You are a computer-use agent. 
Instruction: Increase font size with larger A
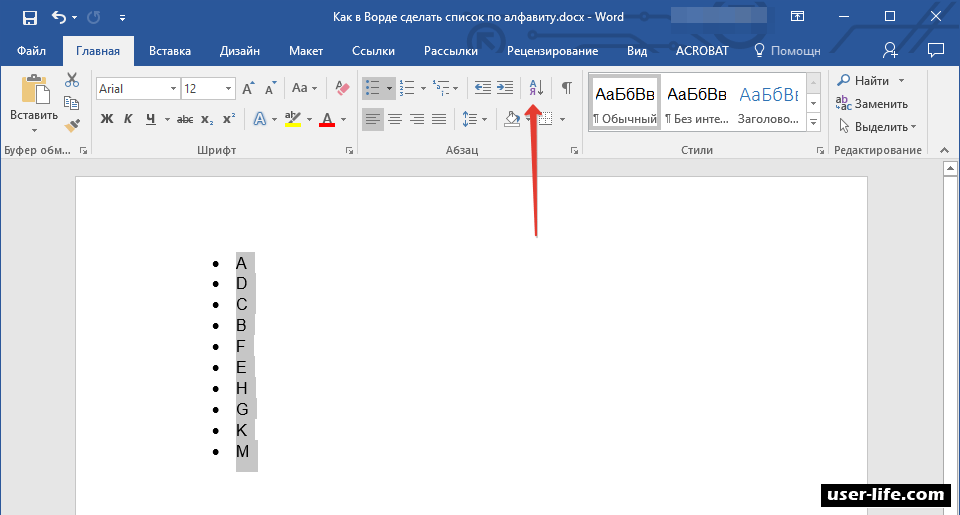pos(248,89)
